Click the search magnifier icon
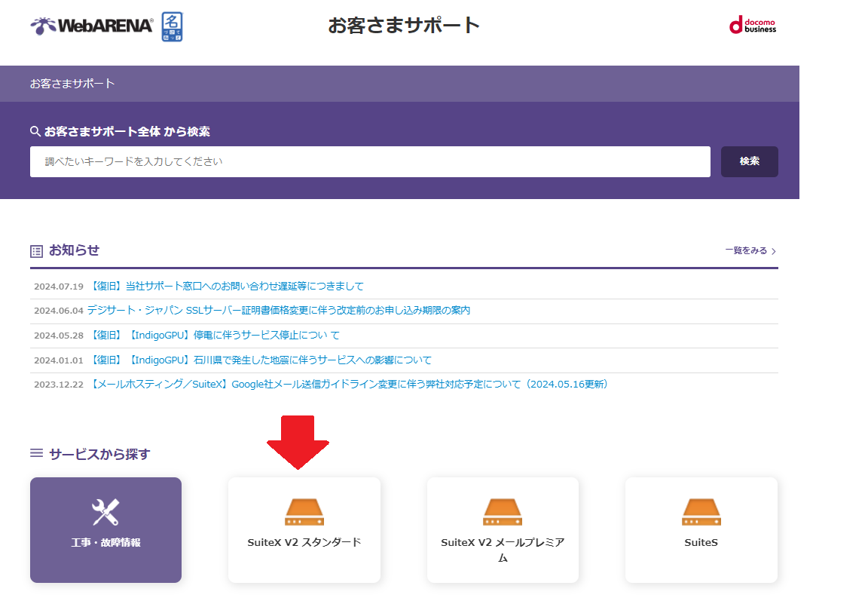The width and height of the screenshot is (868, 607). [x=35, y=131]
